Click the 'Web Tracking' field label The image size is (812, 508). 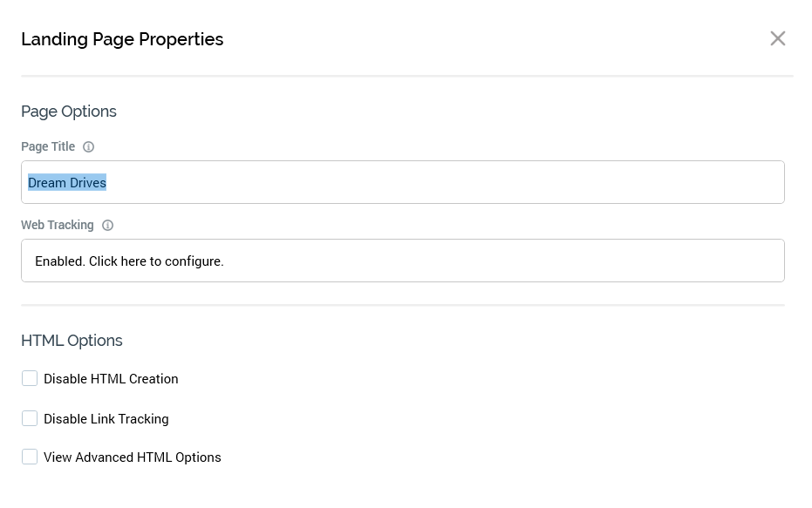click(x=58, y=225)
